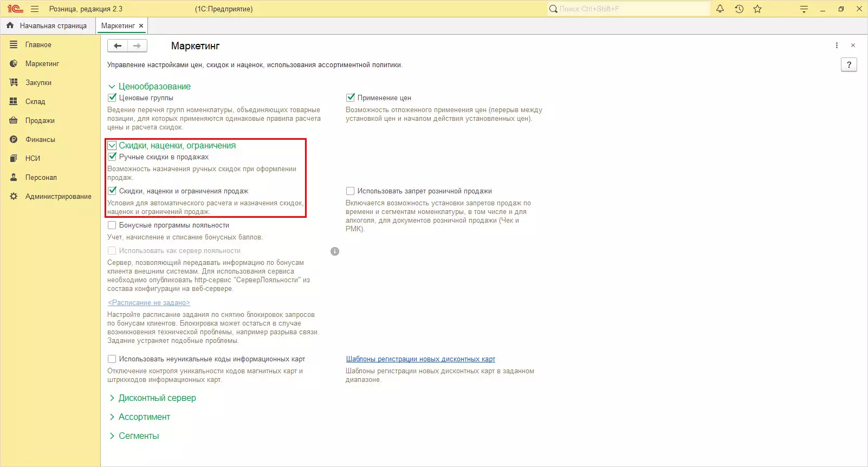Click the Закупки cart sidebar icon
868x467 pixels.
click(x=14, y=83)
